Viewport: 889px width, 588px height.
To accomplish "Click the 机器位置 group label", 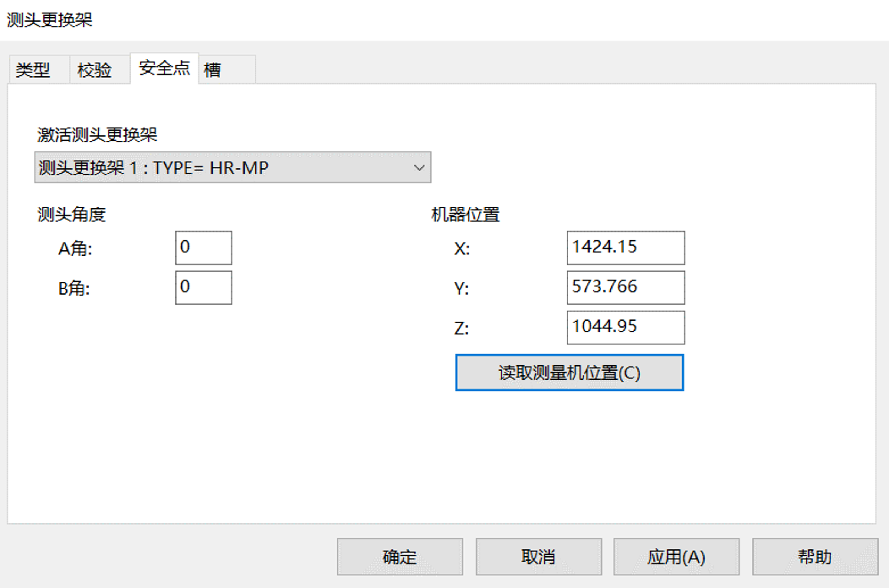I will 465,215.
